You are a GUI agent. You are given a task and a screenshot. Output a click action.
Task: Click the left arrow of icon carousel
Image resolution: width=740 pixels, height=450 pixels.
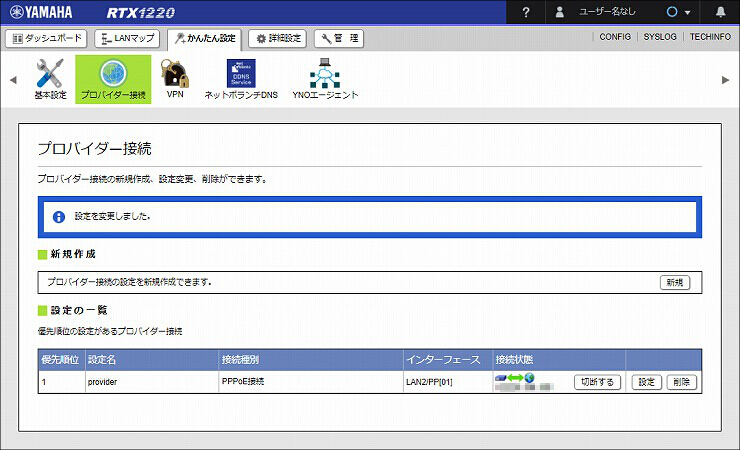[x=13, y=80]
